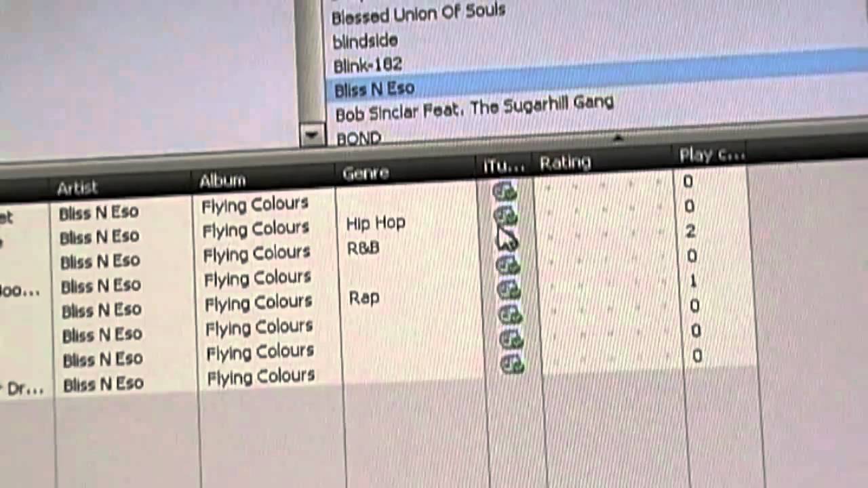The height and width of the screenshot is (488, 868).
Task: Click the 'Rap' genre cell
Action: 364,298
